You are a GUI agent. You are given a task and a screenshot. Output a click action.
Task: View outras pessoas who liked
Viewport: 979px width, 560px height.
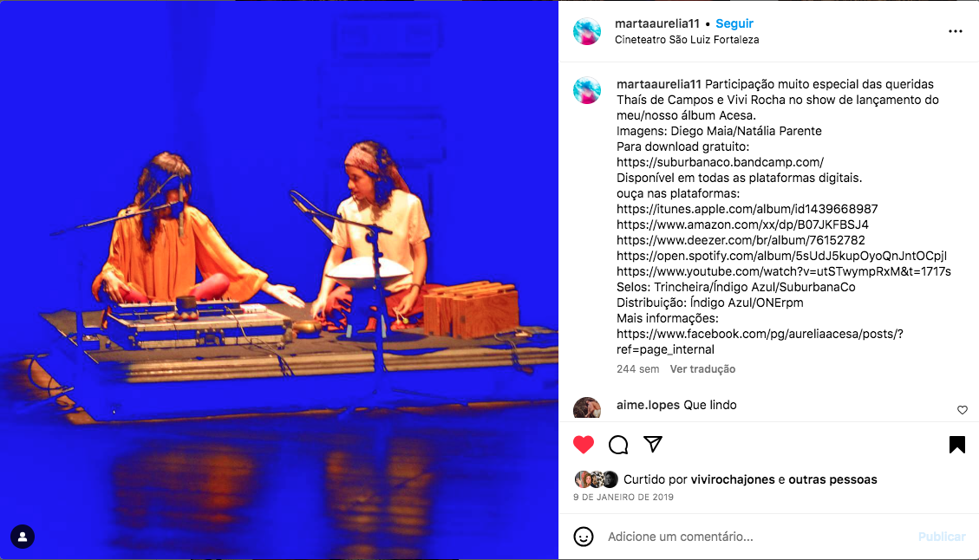(x=832, y=479)
